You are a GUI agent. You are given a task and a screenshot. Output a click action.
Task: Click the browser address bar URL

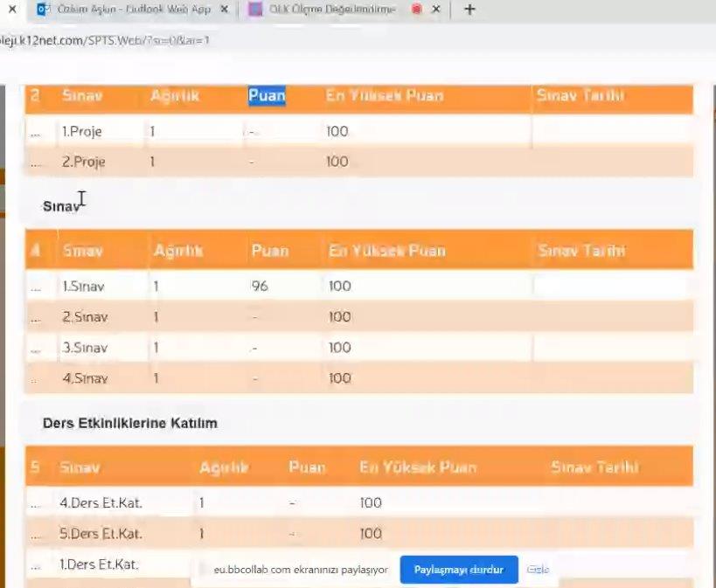(x=105, y=40)
